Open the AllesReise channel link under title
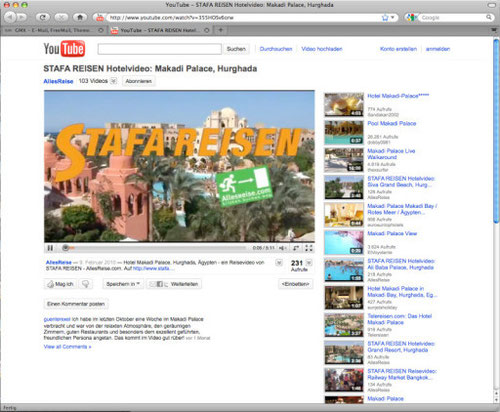 click(x=58, y=81)
